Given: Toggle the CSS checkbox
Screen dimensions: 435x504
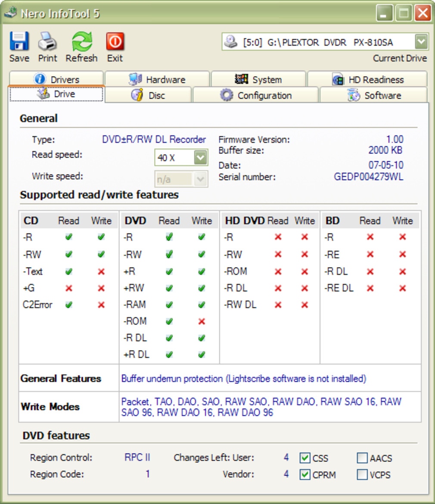Looking at the screenshot, I should tap(304, 458).
